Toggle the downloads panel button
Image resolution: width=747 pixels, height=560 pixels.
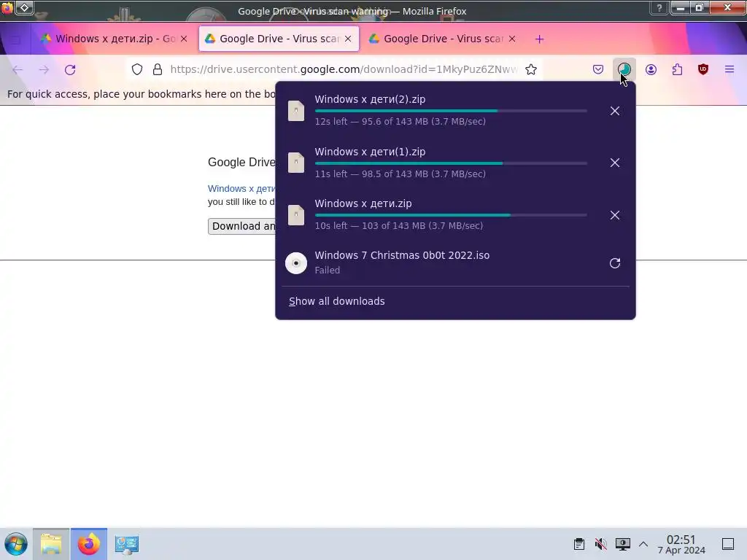(x=624, y=69)
